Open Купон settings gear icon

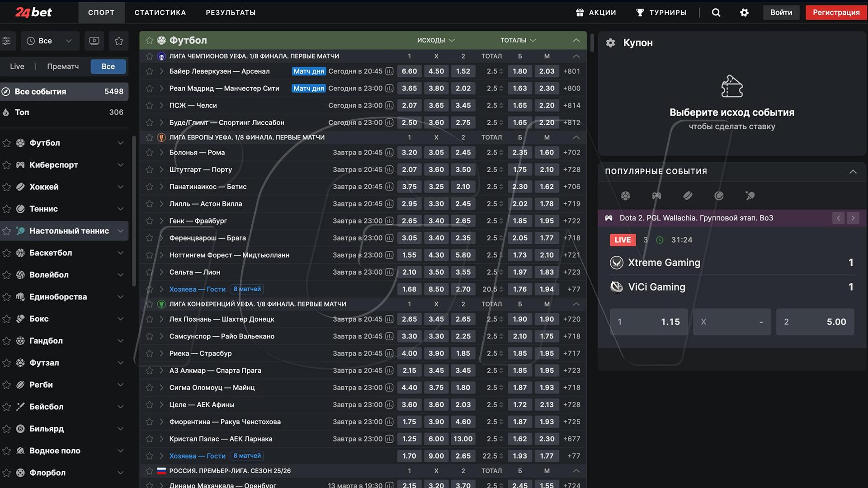tap(610, 43)
